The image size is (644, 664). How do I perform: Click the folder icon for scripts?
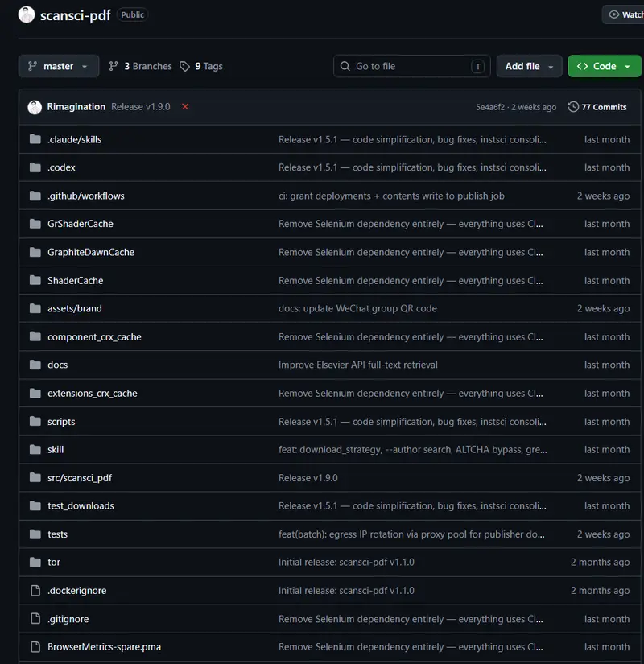pyautogui.click(x=35, y=422)
